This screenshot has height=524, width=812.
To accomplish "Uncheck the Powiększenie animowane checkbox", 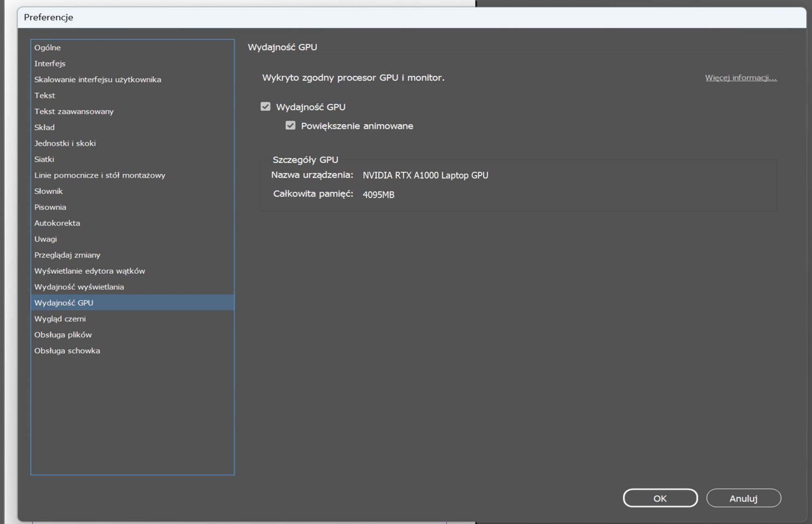I will (290, 126).
